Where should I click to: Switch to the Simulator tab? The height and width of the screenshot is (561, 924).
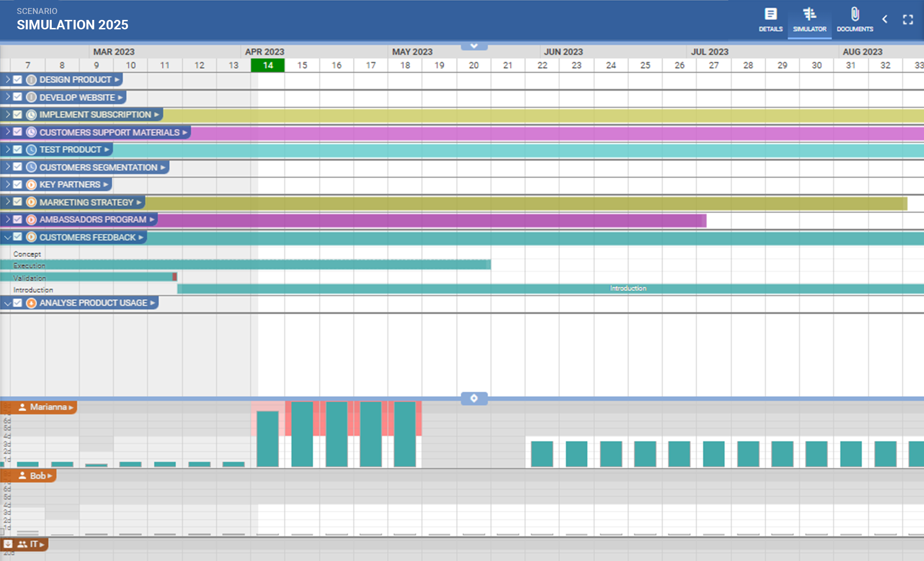(809, 20)
